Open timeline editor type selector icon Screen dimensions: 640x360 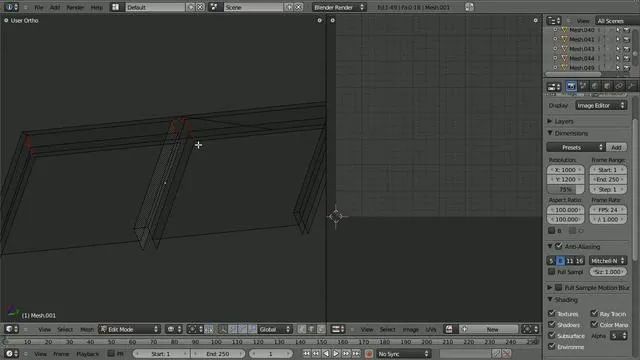[11, 353]
